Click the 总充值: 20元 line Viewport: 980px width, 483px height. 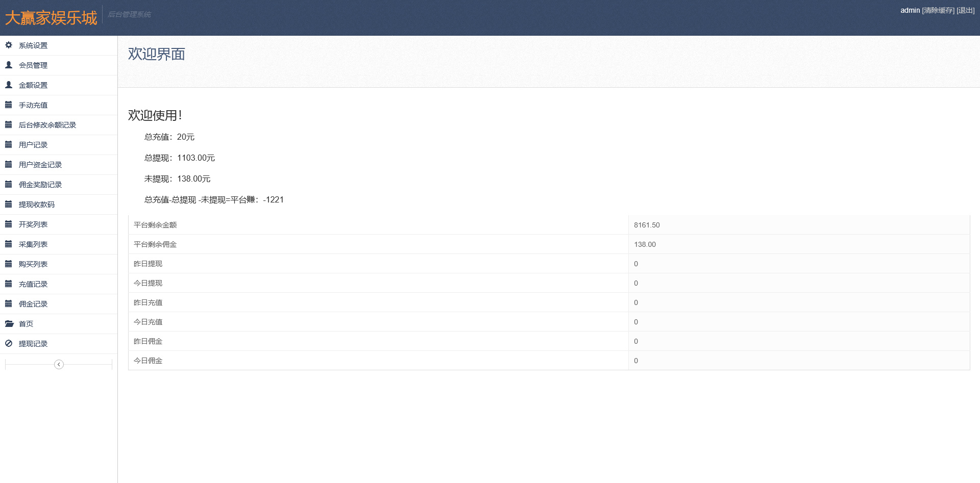coord(169,137)
